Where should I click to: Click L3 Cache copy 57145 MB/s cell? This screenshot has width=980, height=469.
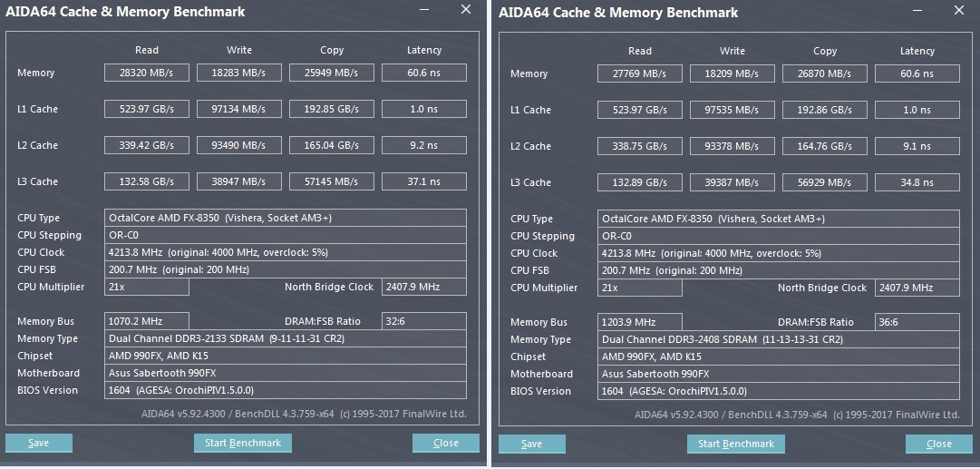[x=332, y=181]
